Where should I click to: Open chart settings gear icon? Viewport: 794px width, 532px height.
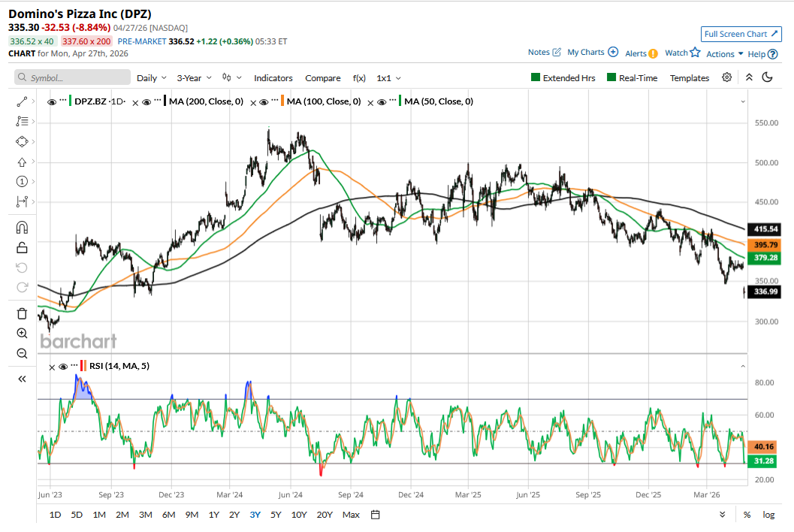tap(726, 77)
